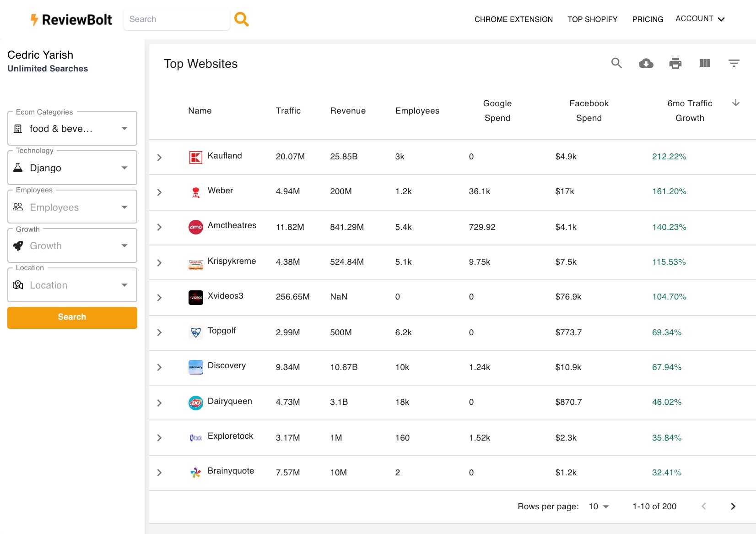Expand the Kaufland row
The height and width of the screenshot is (534, 756).
[x=159, y=157]
